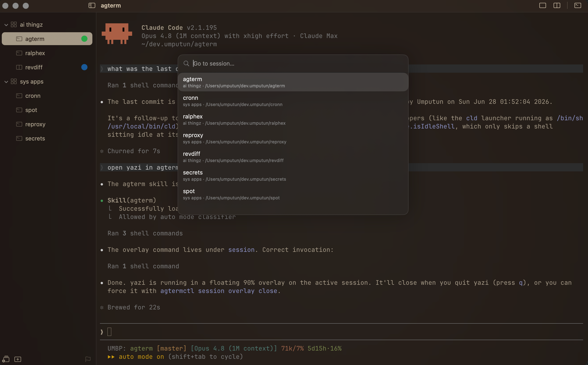Collapse the sys apps group chevron

coord(6,82)
